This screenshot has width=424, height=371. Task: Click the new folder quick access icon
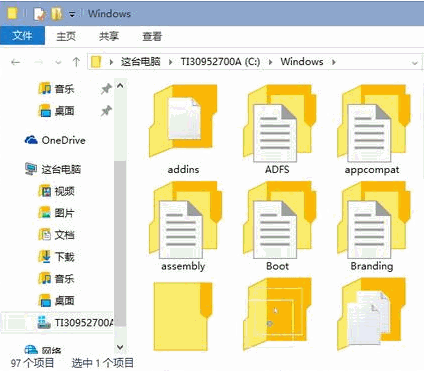pos(57,14)
